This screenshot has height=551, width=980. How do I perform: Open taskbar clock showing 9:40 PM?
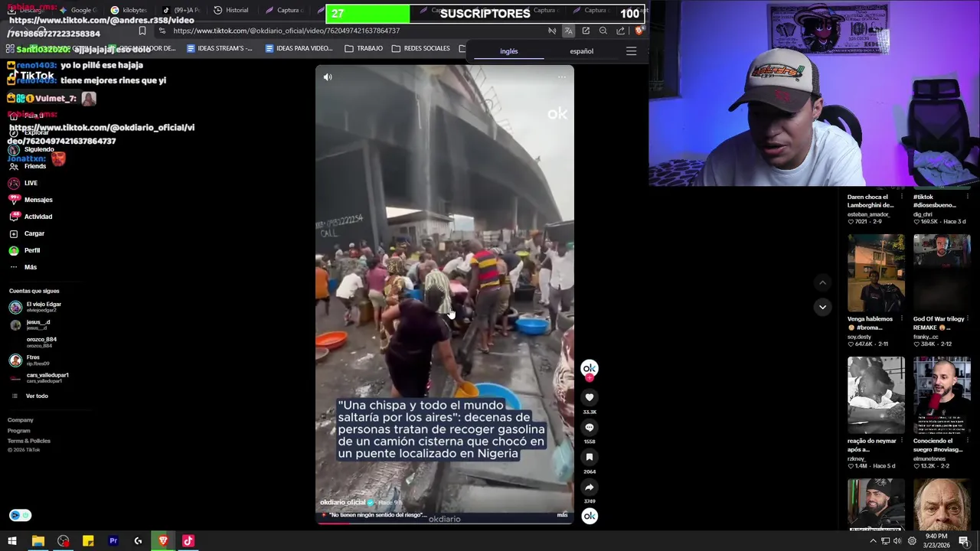point(936,541)
